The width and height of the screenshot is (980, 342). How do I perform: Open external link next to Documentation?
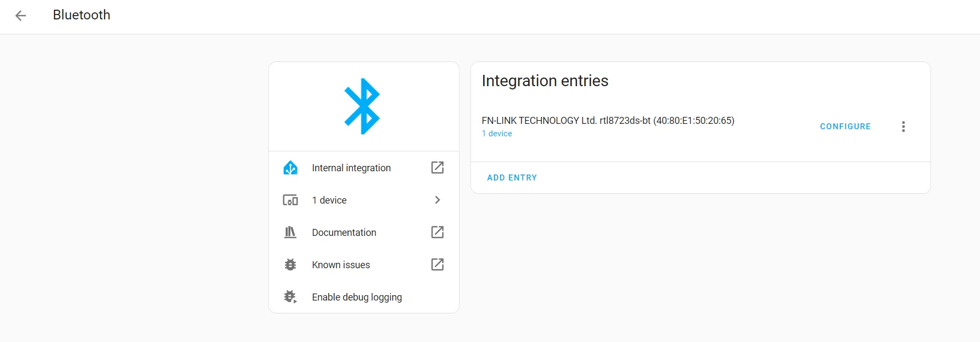pyautogui.click(x=437, y=232)
